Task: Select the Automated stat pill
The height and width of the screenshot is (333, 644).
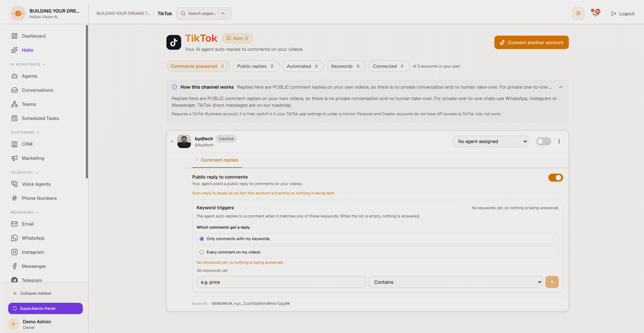Action: (x=303, y=66)
